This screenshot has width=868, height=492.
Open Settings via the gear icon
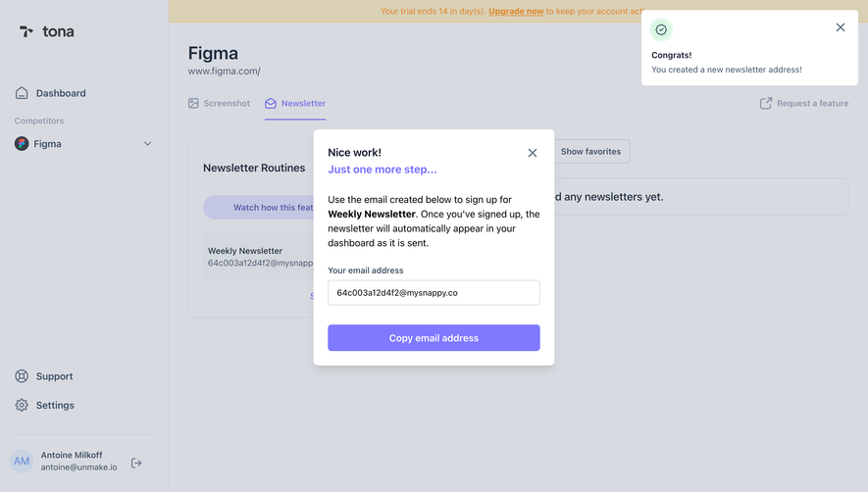(22, 405)
